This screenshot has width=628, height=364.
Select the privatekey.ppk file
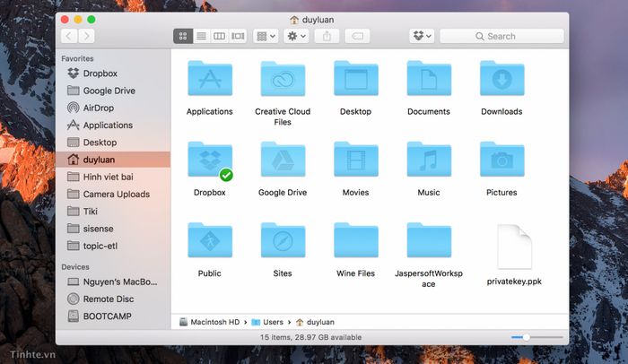(x=514, y=247)
